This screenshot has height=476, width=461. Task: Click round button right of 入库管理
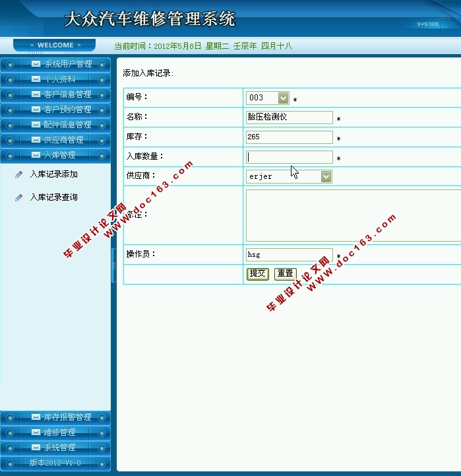[x=102, y=156]
